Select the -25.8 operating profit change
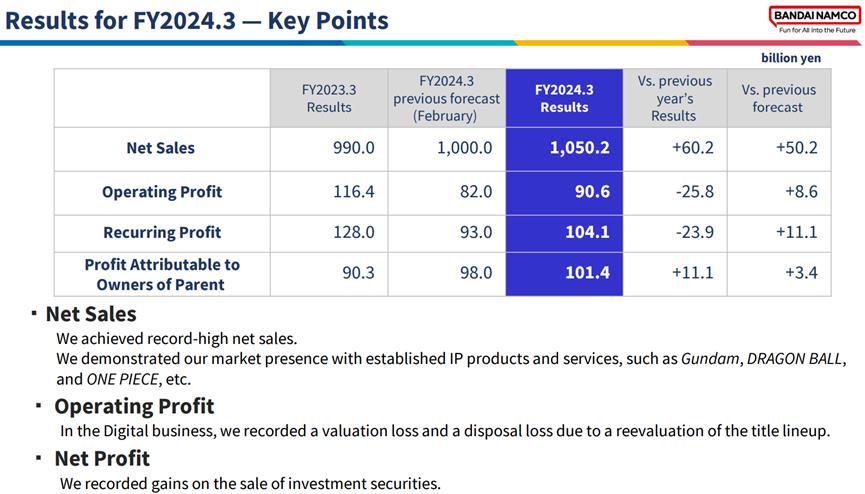The height and width of the screenshot is (494, 865). click(x=675, y=192)
